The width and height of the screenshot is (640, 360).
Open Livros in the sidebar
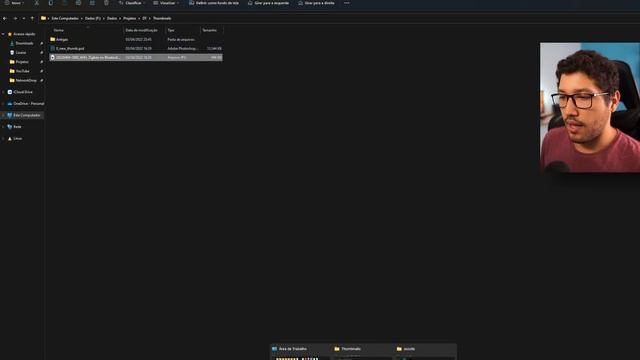tap(21, 53)
